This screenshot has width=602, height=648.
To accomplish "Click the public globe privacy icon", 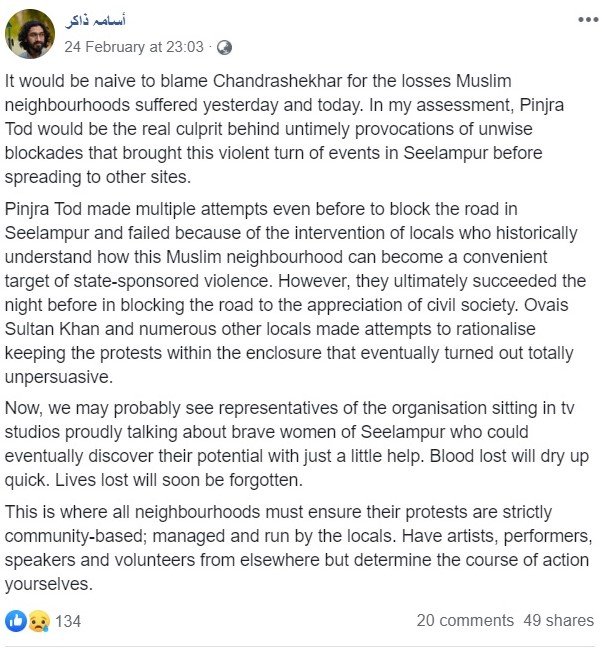I will (224, 47).
